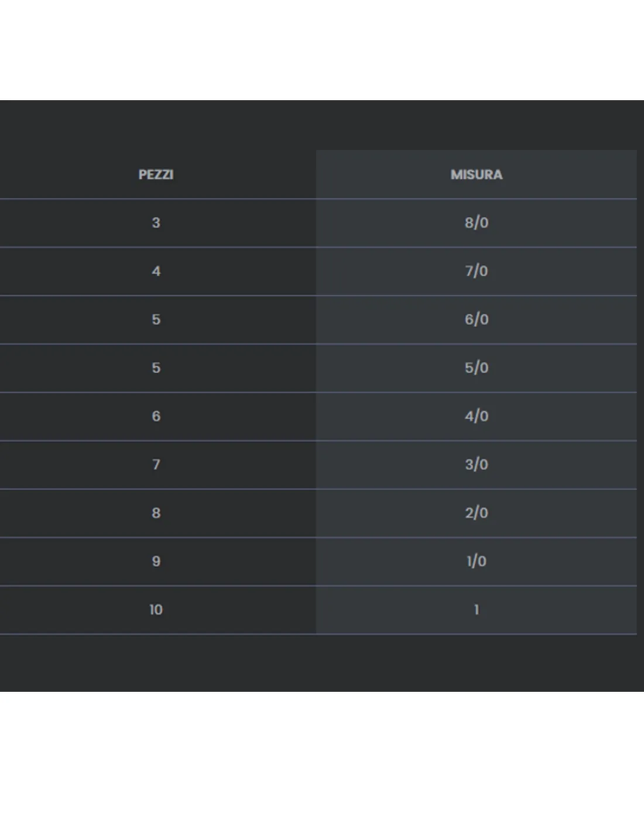Click the 6 pieces cell
Viewport: 644px width, 833px height.
tap(156, 416)
